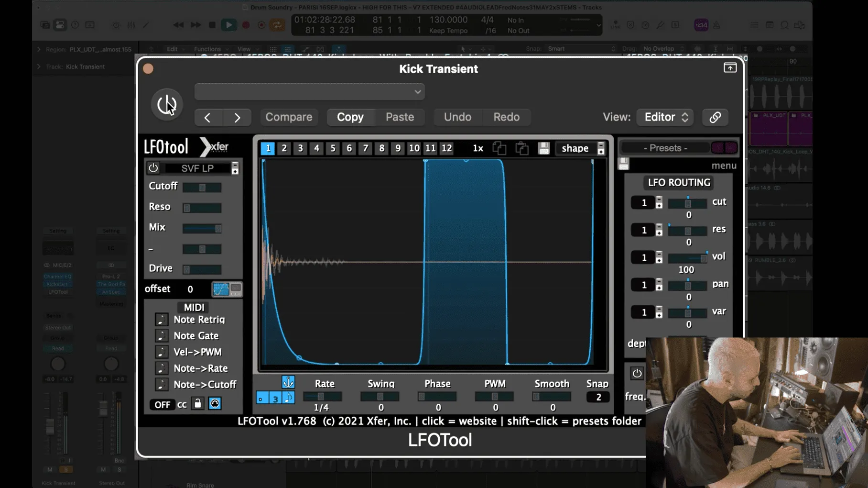Toggle the freq section power button
Image resolution: width=868 pixels, height=488 pixels.
(637, 373)
